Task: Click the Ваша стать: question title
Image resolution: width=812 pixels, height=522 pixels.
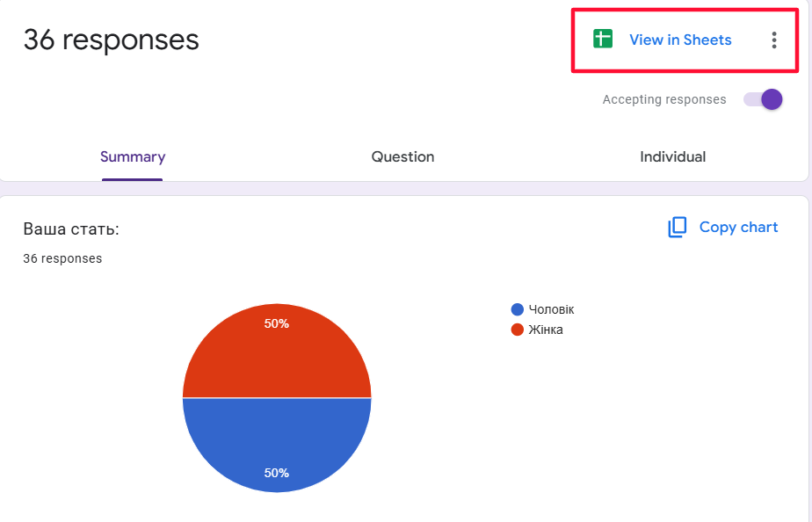Action: [71, 229]
